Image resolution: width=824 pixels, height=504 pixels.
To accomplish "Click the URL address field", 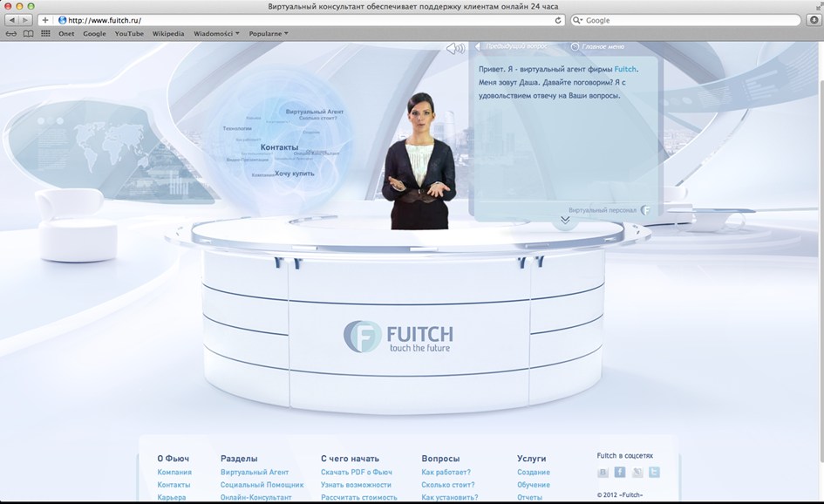I will coord(310,20).
